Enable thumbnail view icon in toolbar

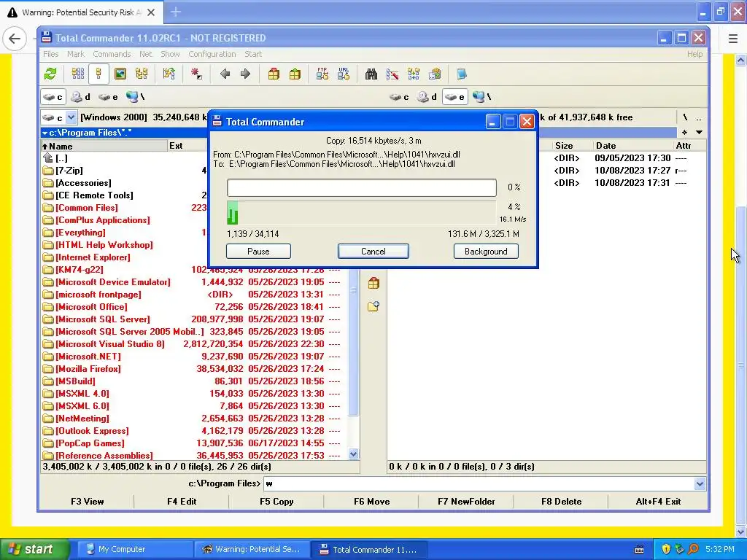120,74
